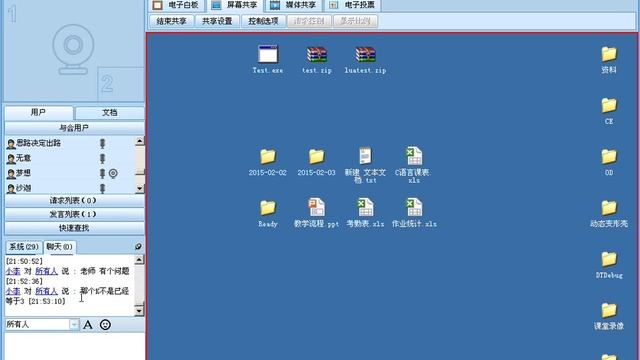Viewport: 640px width, 360px height.
Task: Click the chat message input area
Action: (74, 347)
